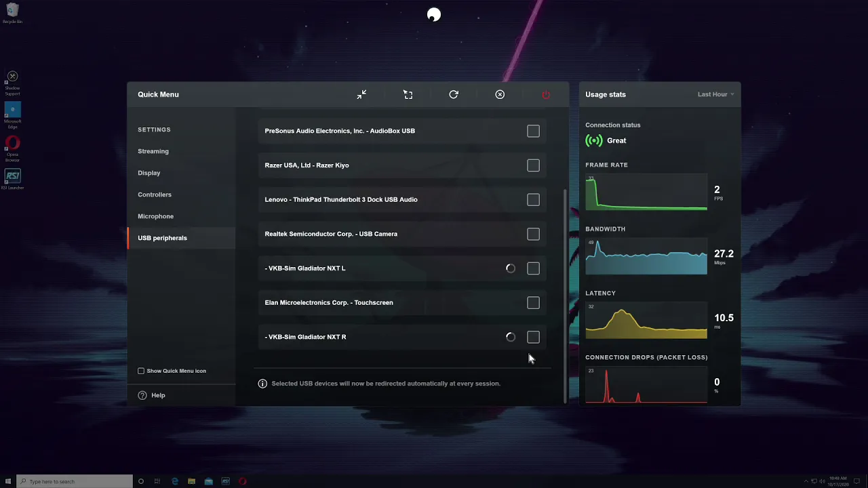The image size is (868, 488).
Task: Toggle the VKB-Sim Gladiator NXT L checkbox
Action: pos(533,268)
